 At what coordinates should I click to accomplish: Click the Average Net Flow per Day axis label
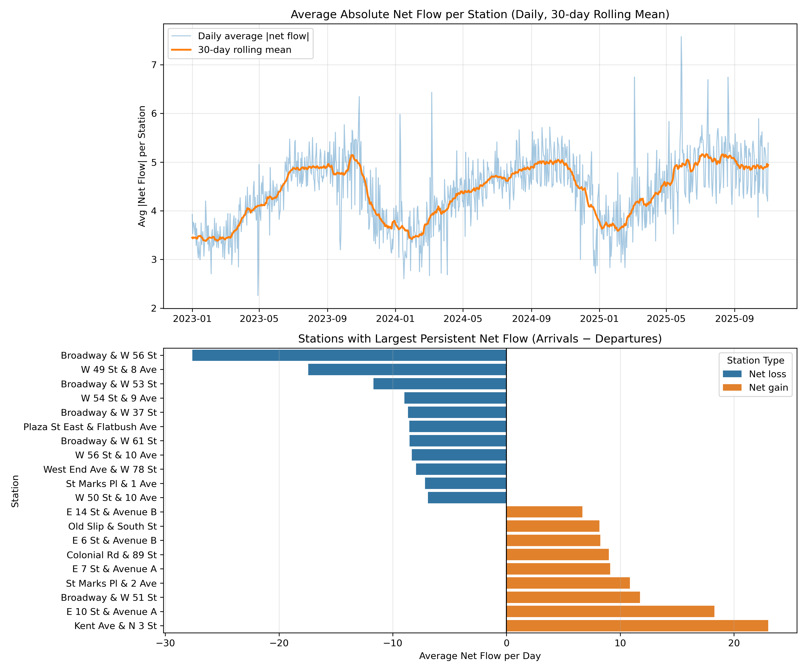[479, 656]
